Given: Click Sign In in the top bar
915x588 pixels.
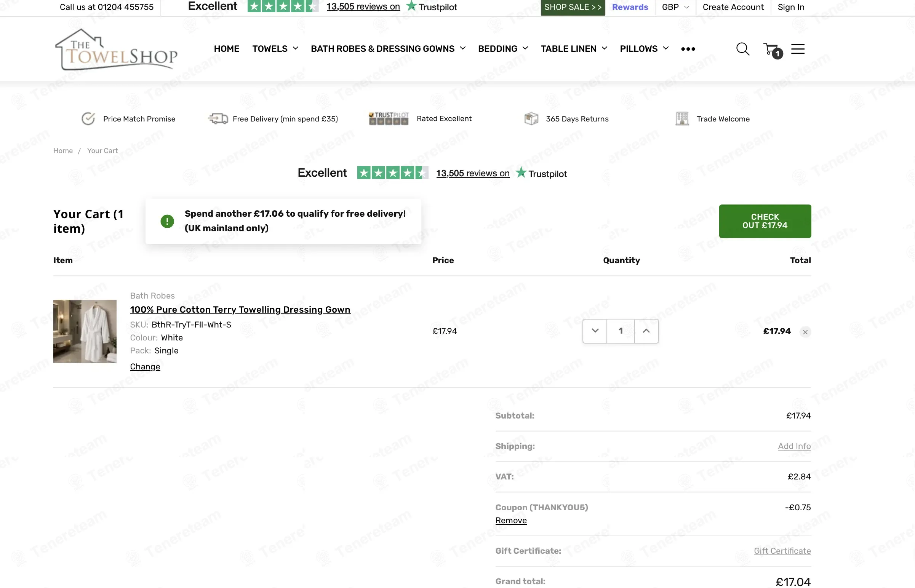Looking at the screenshot, I should pyautogui.click(x=791, y=7).
